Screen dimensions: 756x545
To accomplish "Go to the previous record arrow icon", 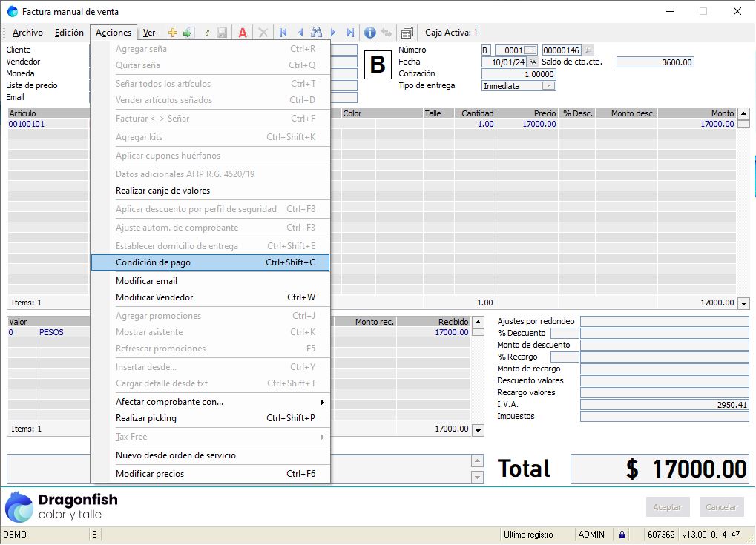I will (300, 33).
